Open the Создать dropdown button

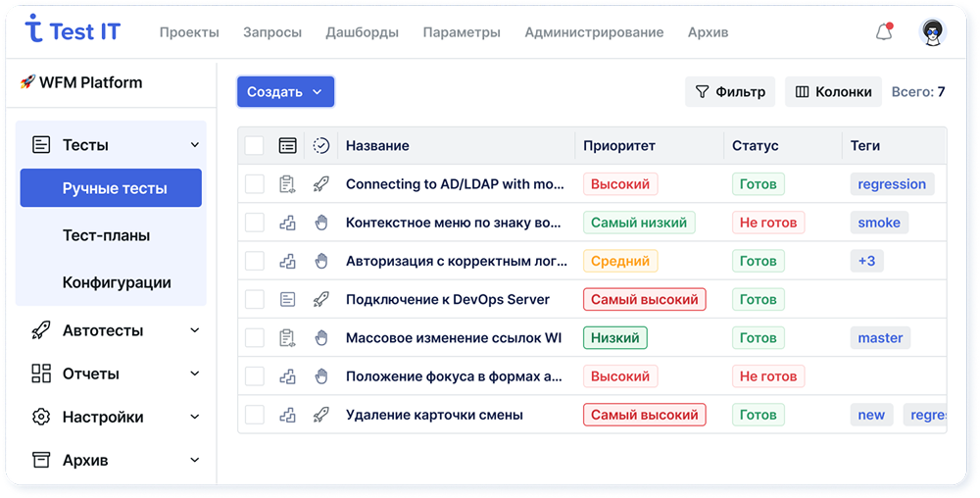click(285, 92)
